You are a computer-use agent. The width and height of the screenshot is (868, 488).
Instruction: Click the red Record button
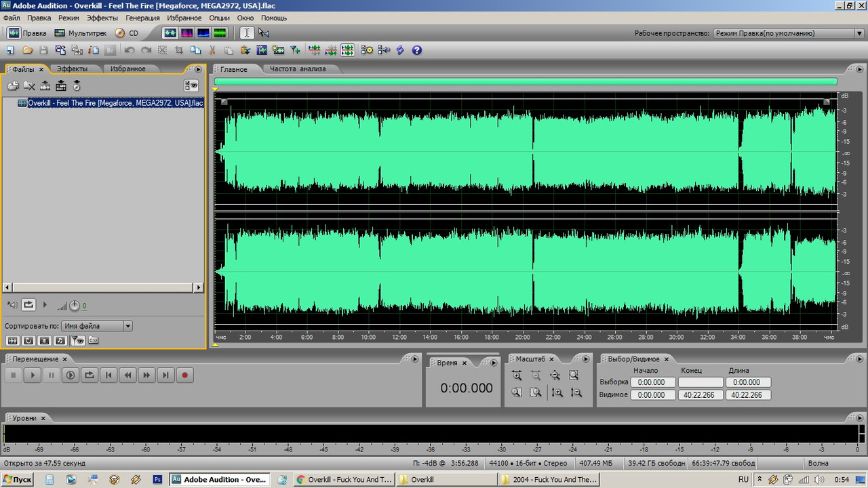pyautogui.click(x=184, y=375)
